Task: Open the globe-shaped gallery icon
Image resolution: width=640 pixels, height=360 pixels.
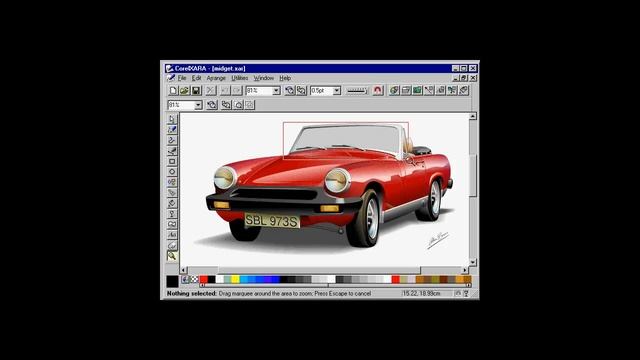Action: (x=394, y=91)
